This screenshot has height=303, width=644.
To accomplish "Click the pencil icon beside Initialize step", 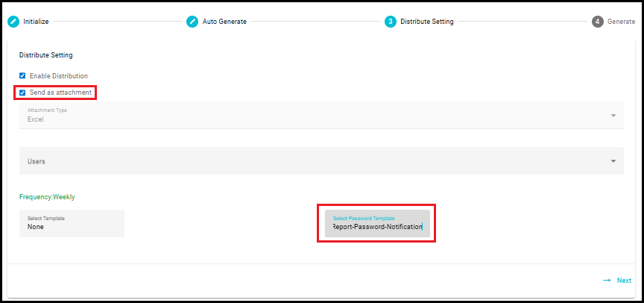I will (13, 22).
